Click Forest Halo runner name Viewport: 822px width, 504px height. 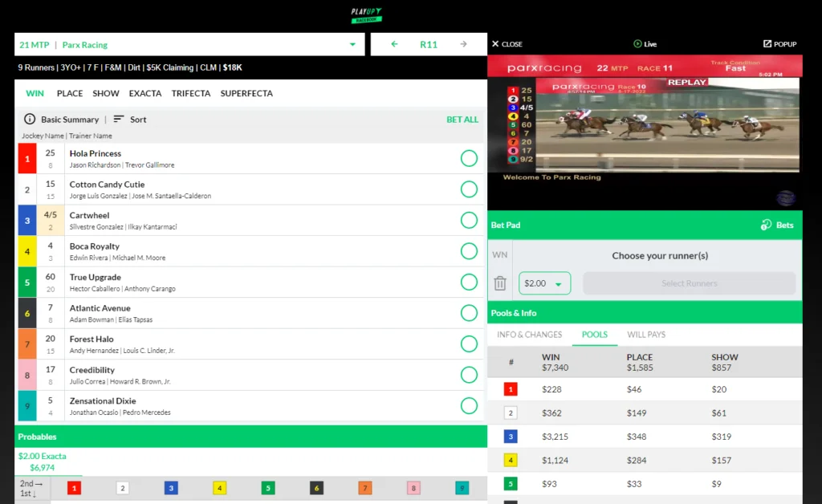point(92,339)
